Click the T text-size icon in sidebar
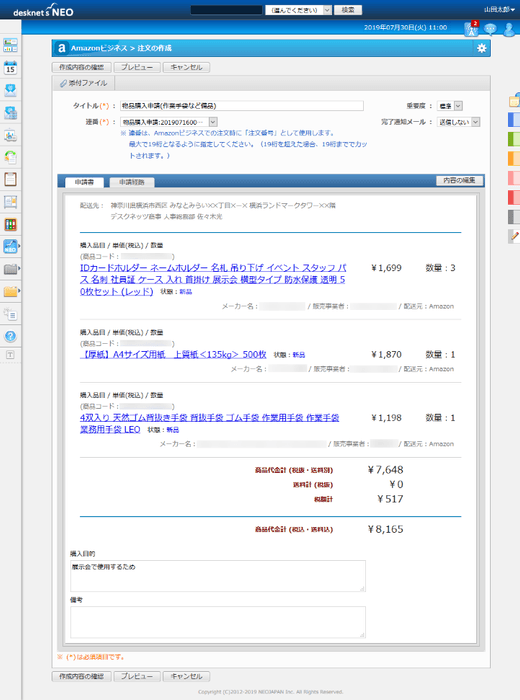520x700 pixels. point(10,355)
